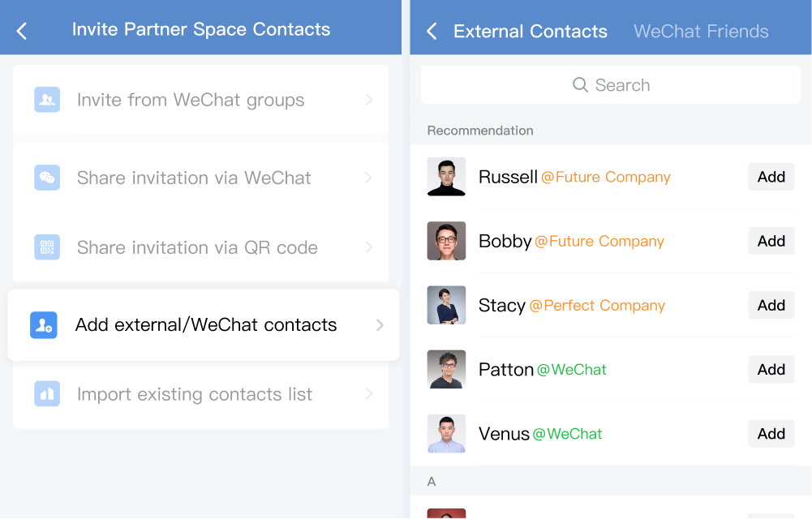Image resolution: width=812 pixels, height=519 pixels.
Task: Open Invite from WeChat groups chevron
Action: pyautogui.click(x=369, y=100)
